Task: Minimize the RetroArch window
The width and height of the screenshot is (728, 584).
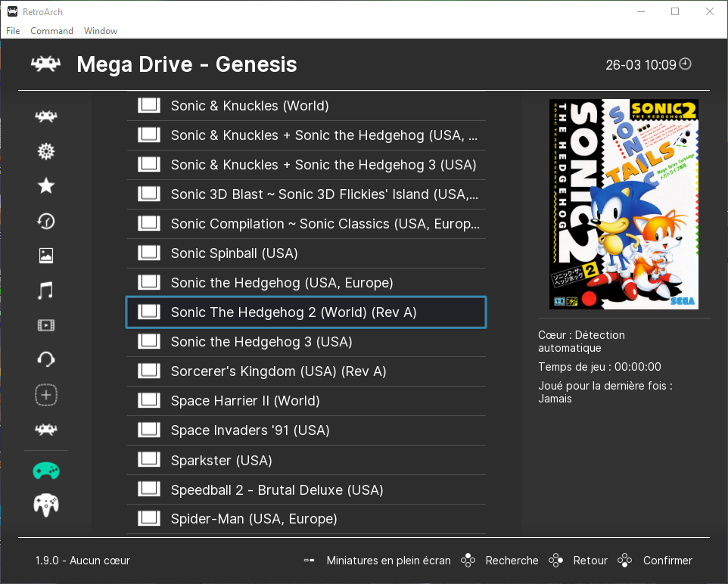Action: [641, 11]
